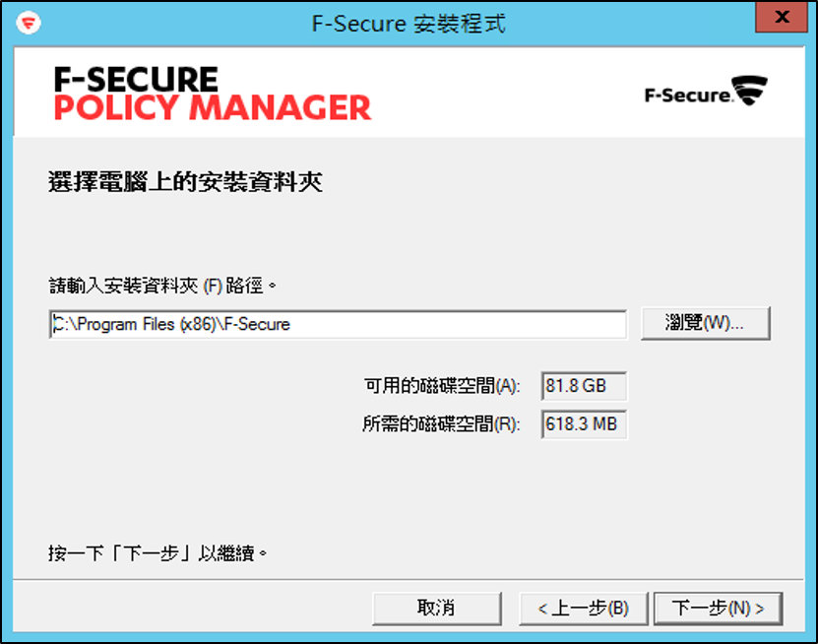Click the F-Secure 安裝程式 title bar text
Screen dimensions: 818x644
coord(409,24)
